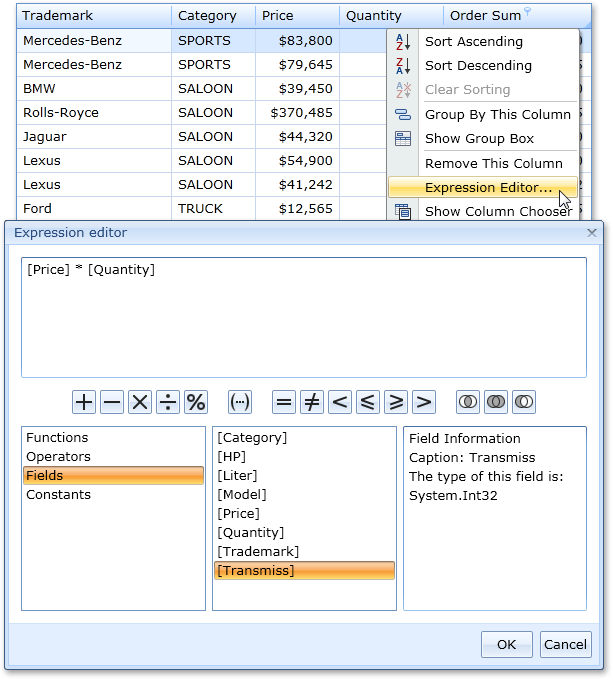The image size is (613, 680).
Task: Choose Sort Ascending from context menu
Action: (473, 42)
